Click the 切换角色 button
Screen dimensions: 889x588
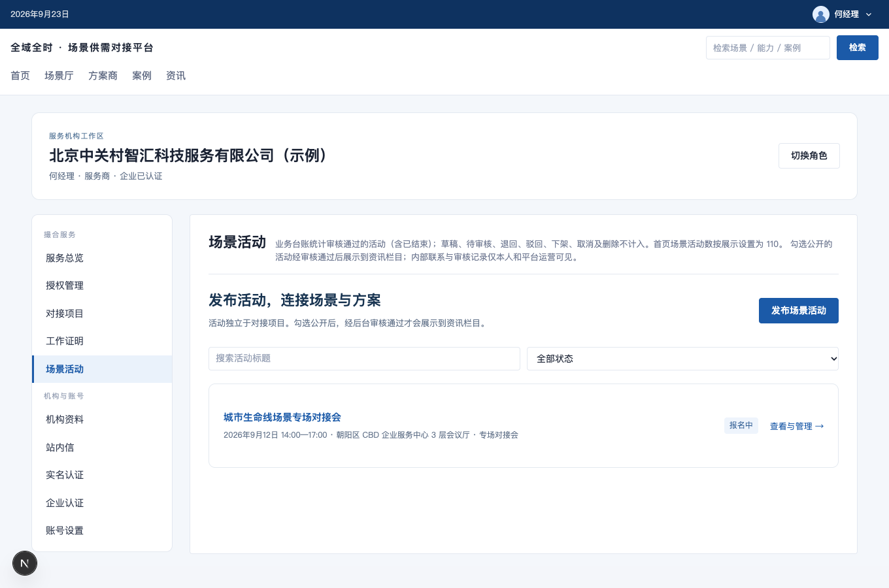pyautogui.click(x=809, y=156)
